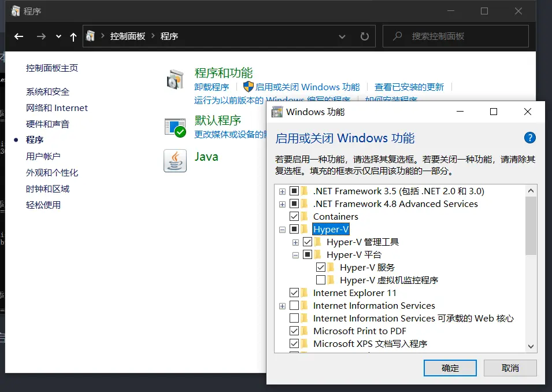Click 查看已安装的更新 link

409,87
